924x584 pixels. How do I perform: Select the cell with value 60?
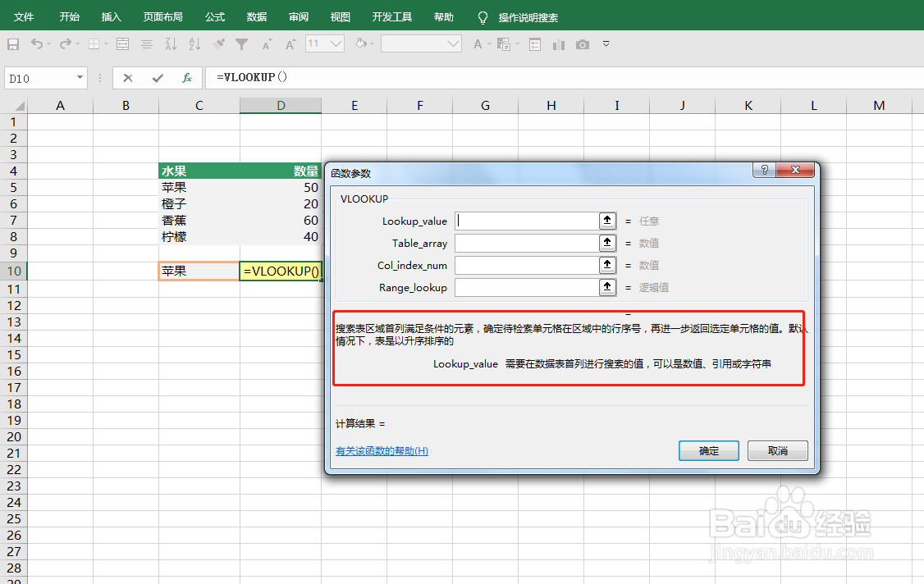(x=281, y=221)
